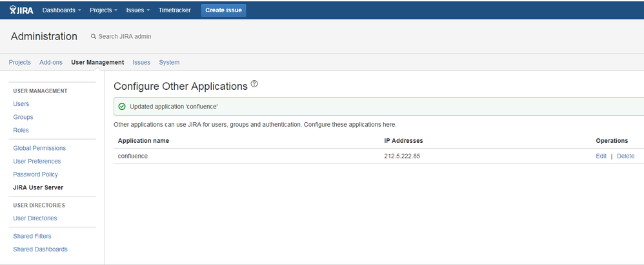Click the USER DIRECTORIES sidebar heading

pos(39,206)
